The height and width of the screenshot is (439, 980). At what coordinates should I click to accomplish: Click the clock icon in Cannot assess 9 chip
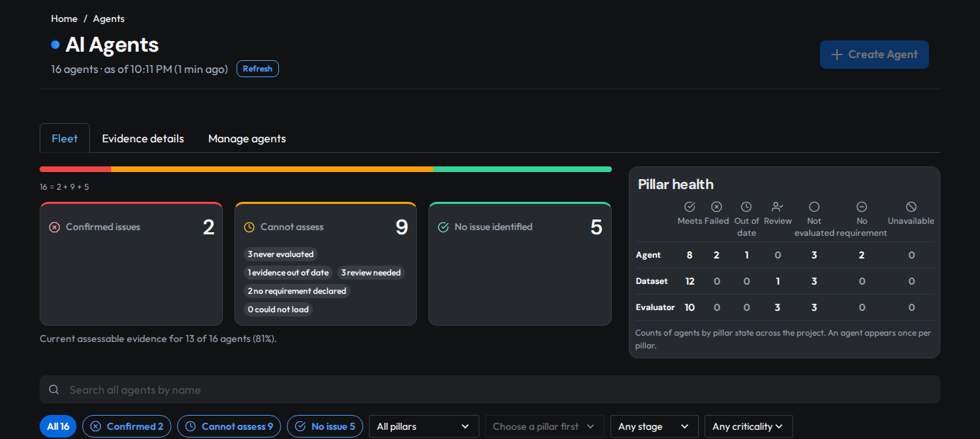pos(190,426)
